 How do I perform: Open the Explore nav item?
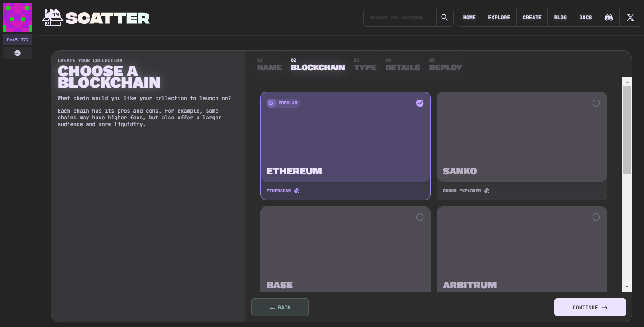[499, 18]
